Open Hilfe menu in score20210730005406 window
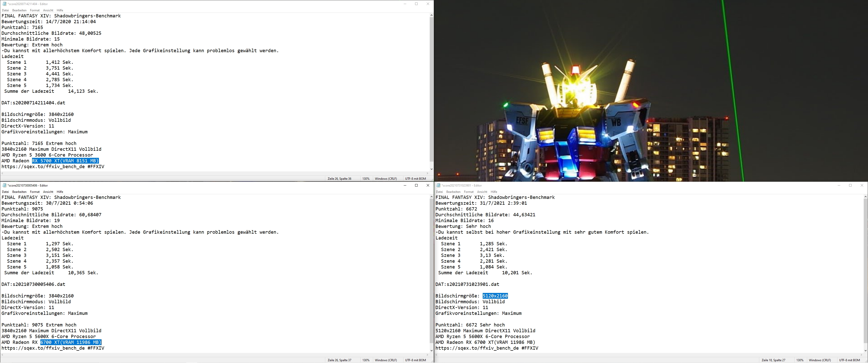This screenshot has width=868, height=363. 60,192
